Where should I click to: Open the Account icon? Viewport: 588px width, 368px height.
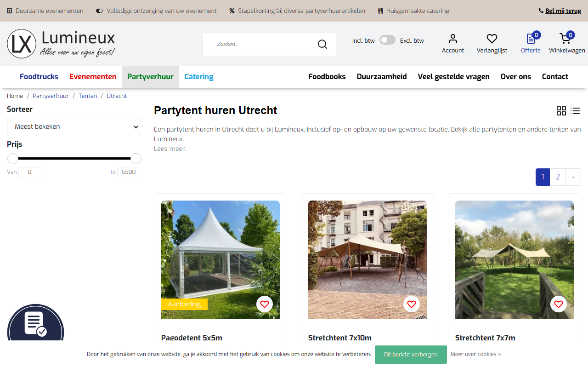[x=453, y=39]
